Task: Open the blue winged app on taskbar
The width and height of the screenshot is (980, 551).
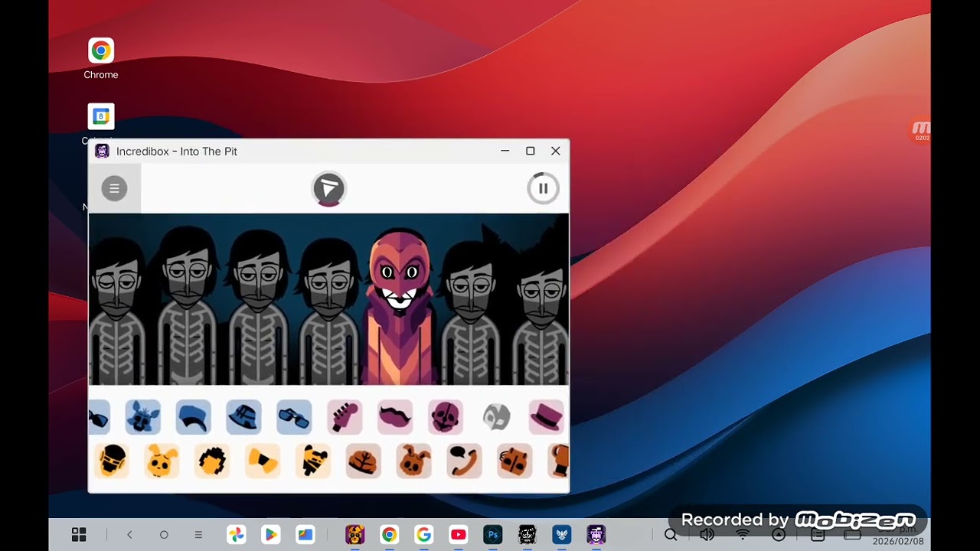Action: pos(562,535)
